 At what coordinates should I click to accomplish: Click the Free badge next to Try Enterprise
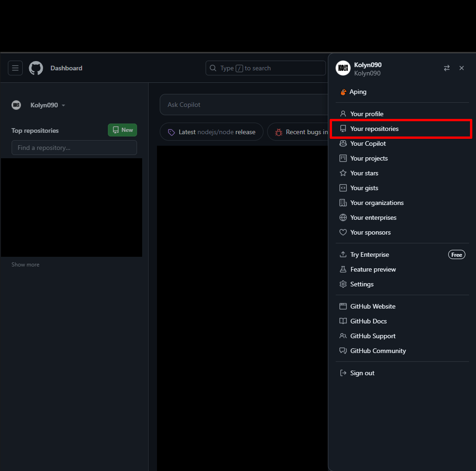pos(457,254)
